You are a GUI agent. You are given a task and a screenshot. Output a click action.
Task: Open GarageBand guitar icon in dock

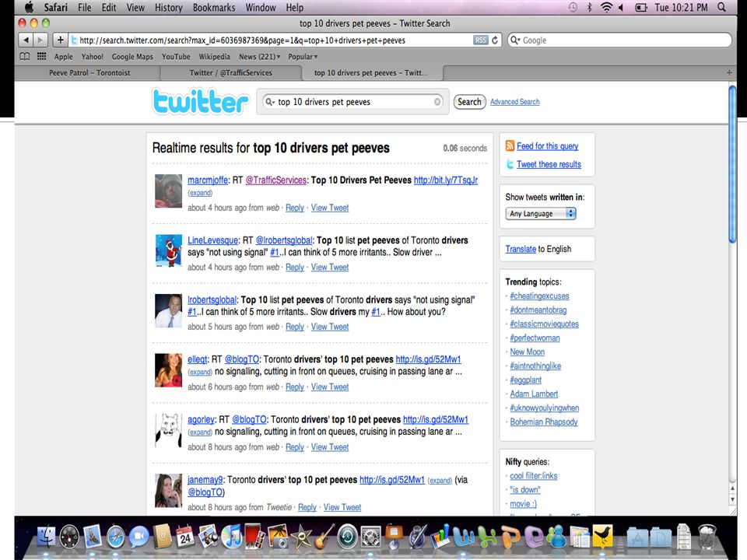[324, 537]
